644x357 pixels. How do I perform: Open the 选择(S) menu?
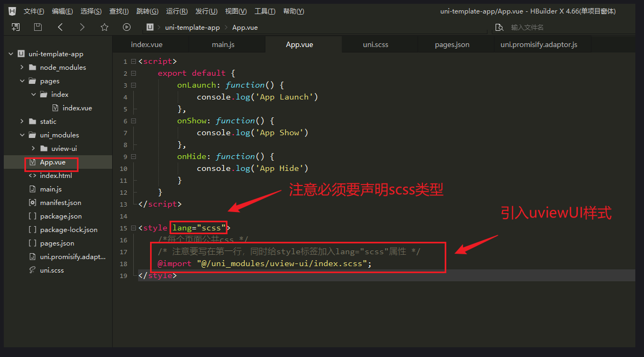pos(91,11)
